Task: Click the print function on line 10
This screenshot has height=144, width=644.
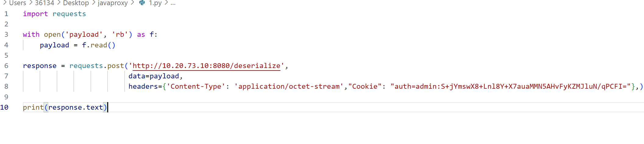Action: click(33, 108)
